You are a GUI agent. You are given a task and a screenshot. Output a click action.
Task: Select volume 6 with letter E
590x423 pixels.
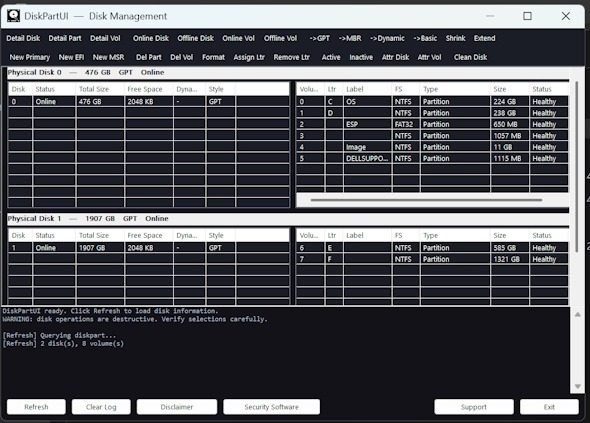(x=432, y=248)
